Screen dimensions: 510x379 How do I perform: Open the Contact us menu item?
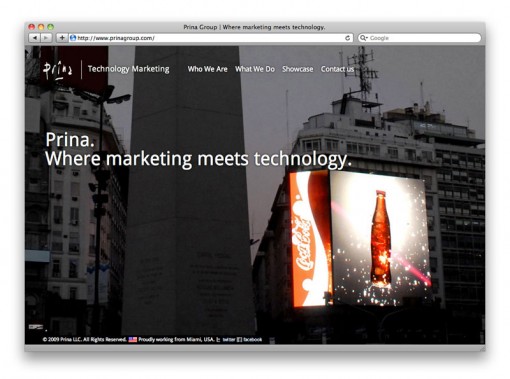(337, 69)
